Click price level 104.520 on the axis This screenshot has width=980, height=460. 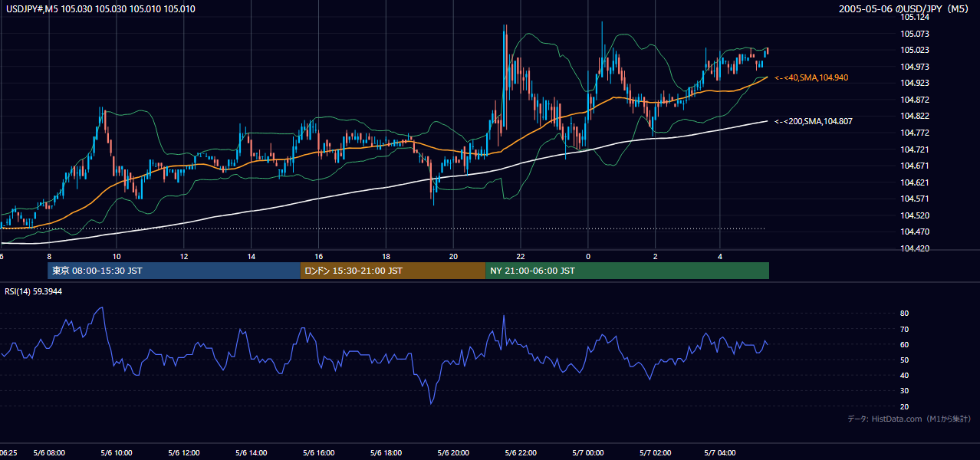[x=915, y=215]
